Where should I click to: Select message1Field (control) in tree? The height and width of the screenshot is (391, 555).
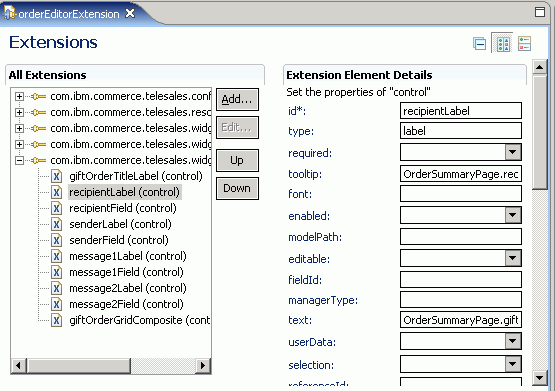(126, 272)
